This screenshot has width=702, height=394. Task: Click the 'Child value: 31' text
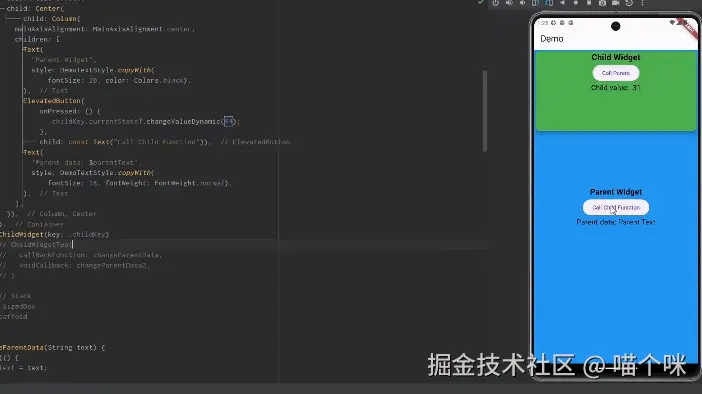pyautogui.click(x=616, y=87)
